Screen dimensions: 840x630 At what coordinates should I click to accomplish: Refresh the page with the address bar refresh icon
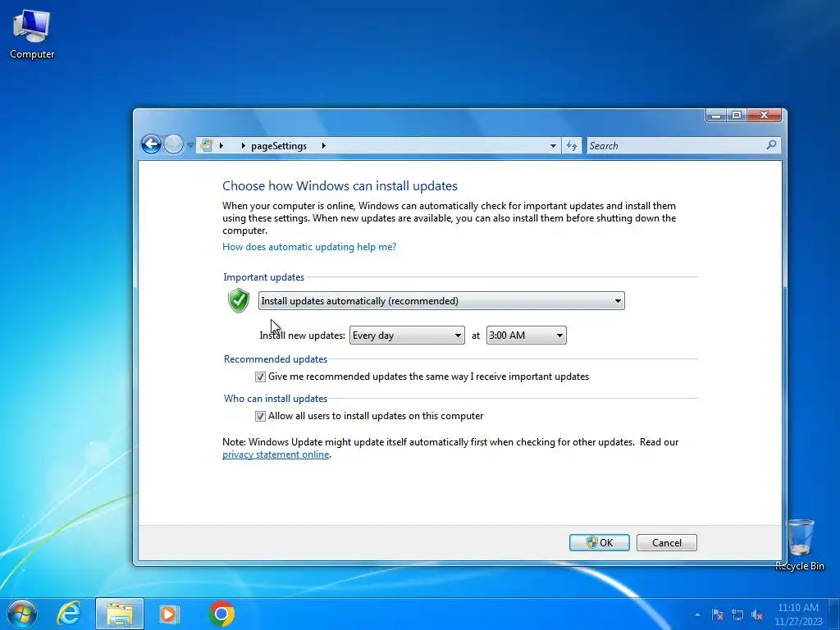pos(572,146)
